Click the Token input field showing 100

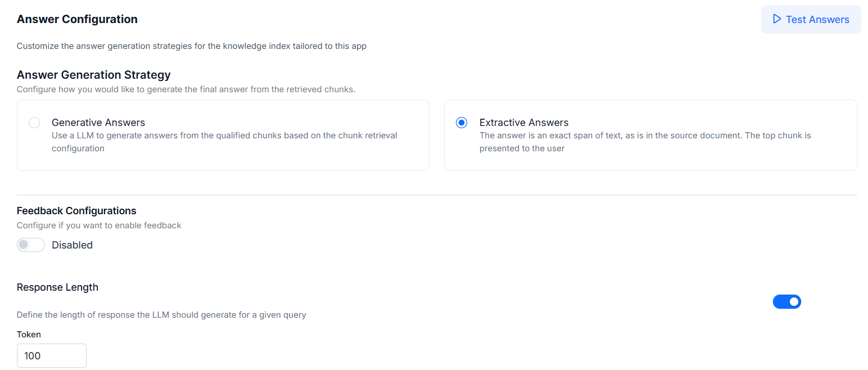52,355
